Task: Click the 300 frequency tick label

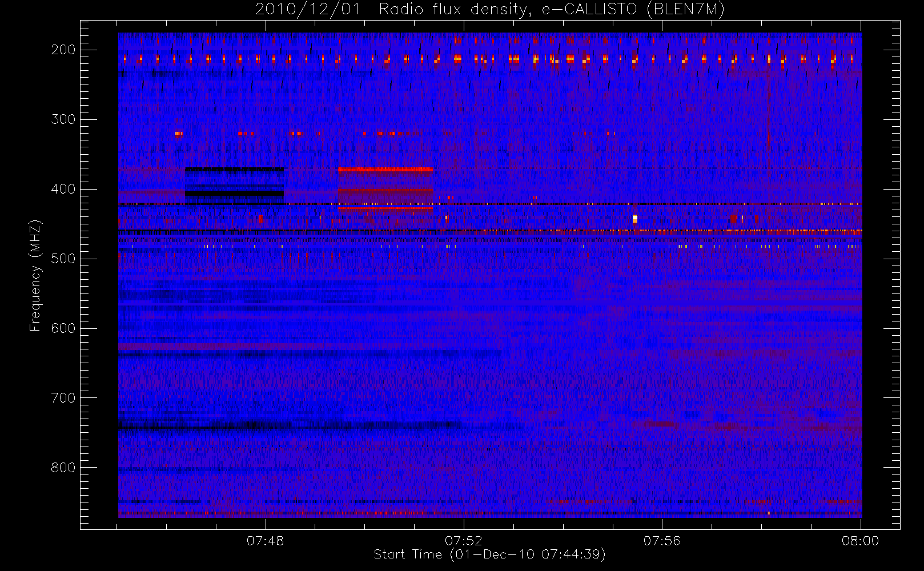Action: [x=63, y=119]
